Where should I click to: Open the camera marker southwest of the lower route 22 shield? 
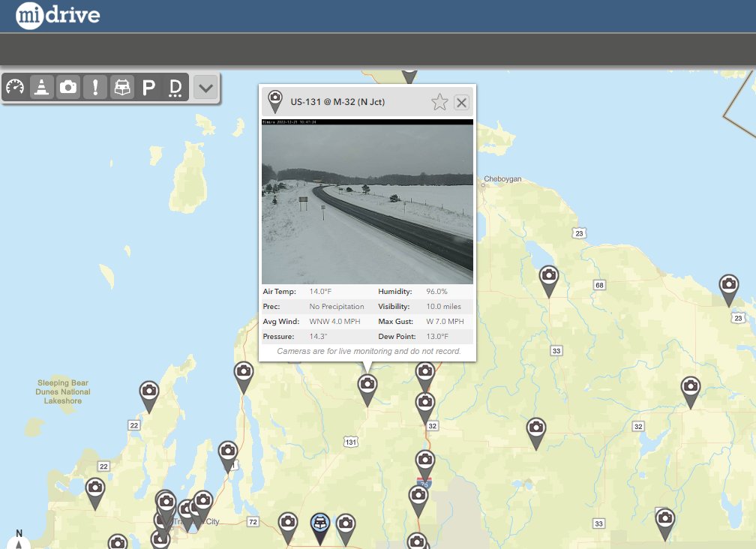pyautogui.click(x=95, y=493)
